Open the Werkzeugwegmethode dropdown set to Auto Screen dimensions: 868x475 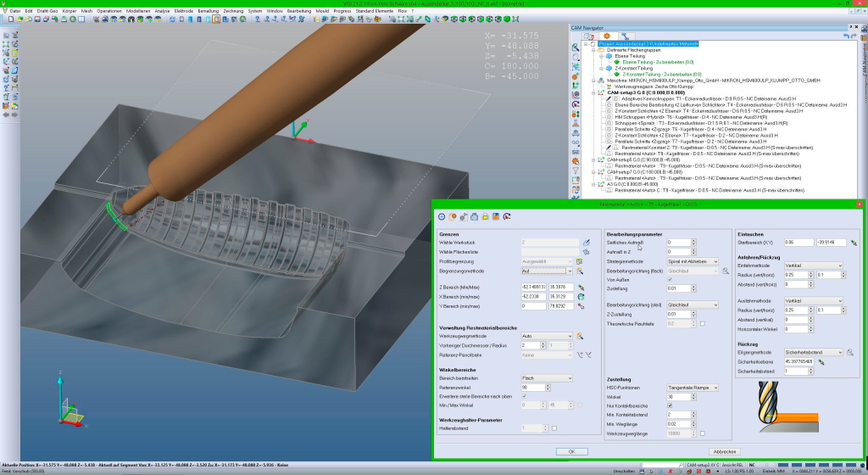point(547,336)
